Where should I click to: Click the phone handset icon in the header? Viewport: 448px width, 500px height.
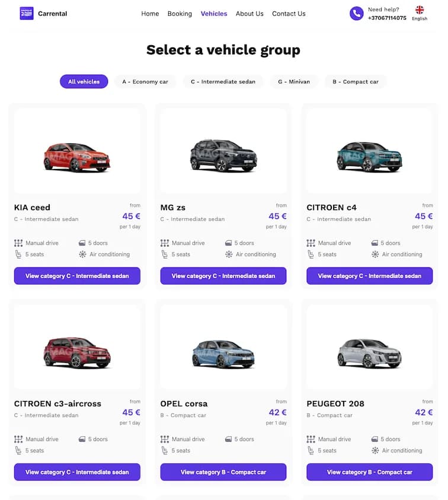pos(356,13)
